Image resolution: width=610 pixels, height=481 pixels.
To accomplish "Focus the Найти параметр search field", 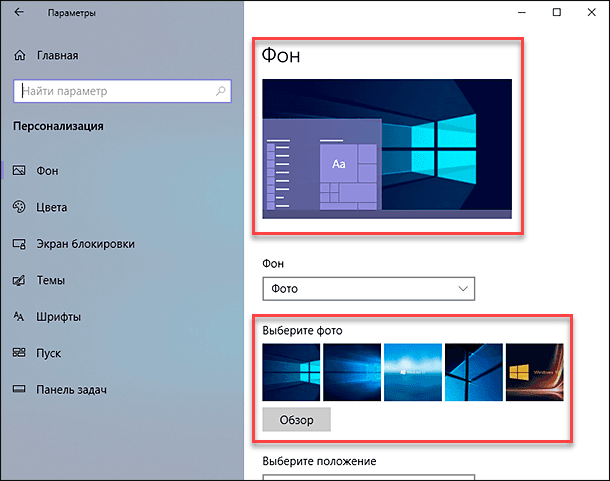I will click(x=122, y=91).
